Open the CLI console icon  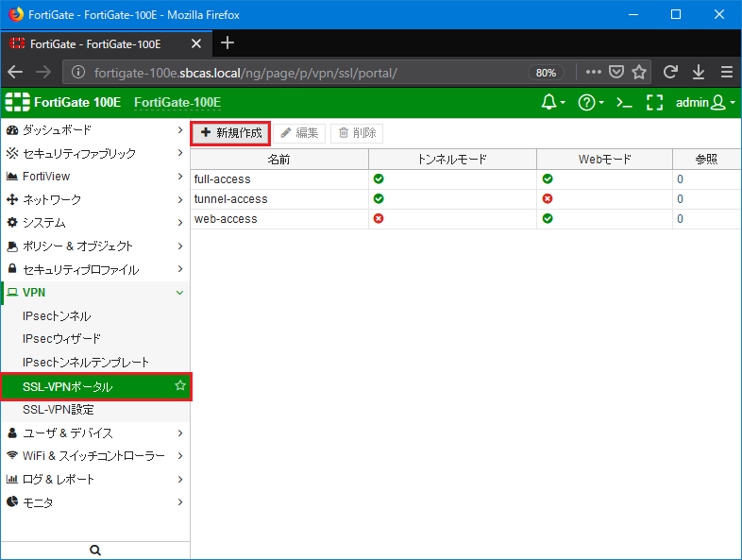pos(624,102)
